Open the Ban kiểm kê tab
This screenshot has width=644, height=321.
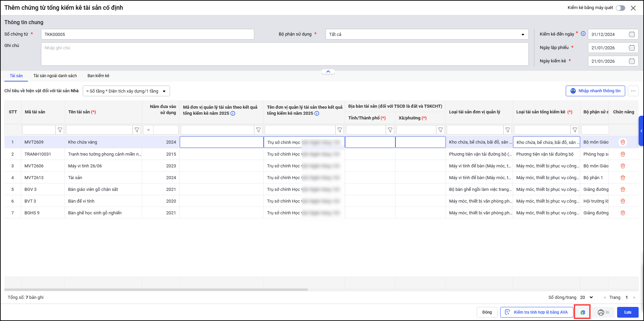tap(98, 76)
